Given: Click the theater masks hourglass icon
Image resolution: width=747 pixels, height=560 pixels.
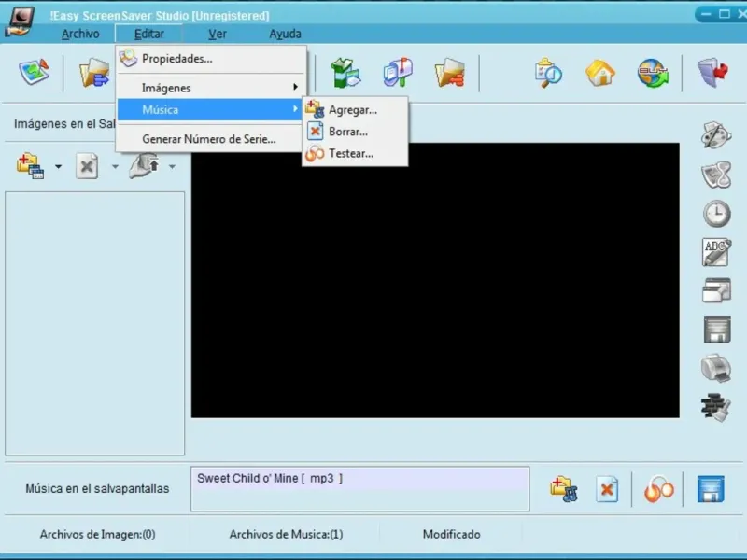Looking at the screenshot, I should click(x=716, y=175).
